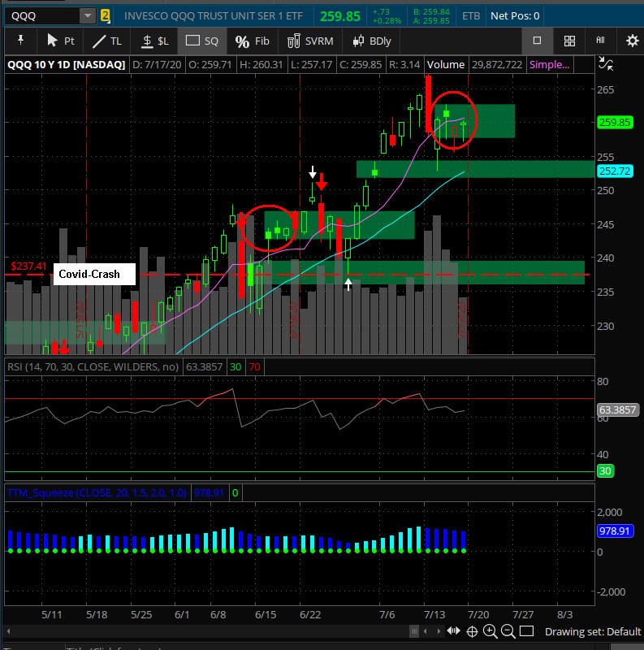
Task: Toggle the expand-arrows chart scale icon
Action: coord(606,63)
